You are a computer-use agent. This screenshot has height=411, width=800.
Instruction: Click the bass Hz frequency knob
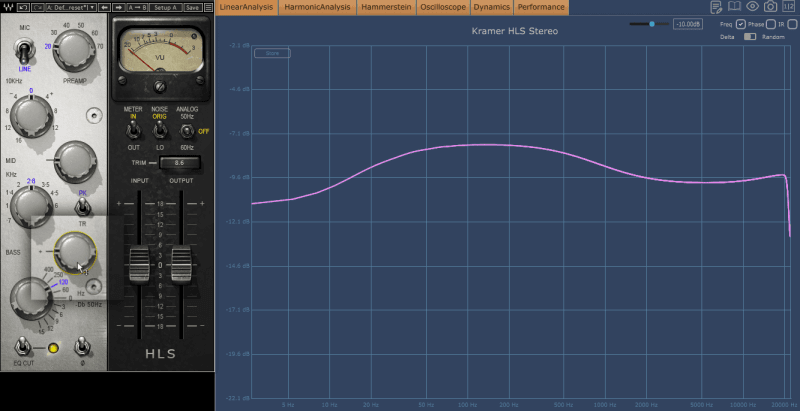30,298
